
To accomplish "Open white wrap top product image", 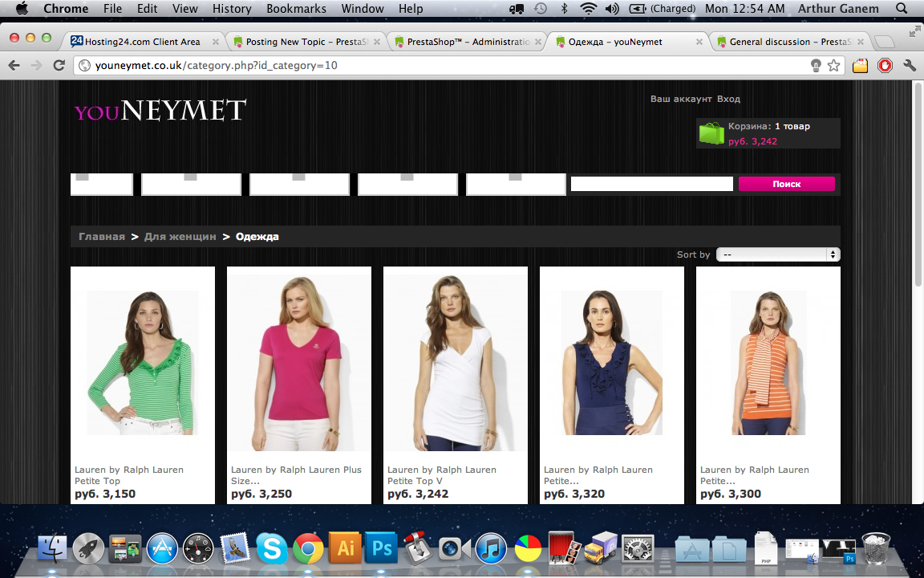I will 456,363.
